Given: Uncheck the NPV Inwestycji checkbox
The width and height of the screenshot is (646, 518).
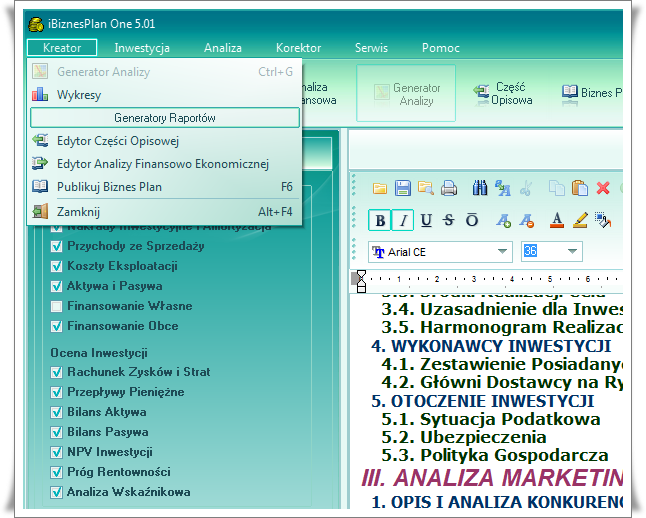Looking at the screenshot, I should click(58, 452).
